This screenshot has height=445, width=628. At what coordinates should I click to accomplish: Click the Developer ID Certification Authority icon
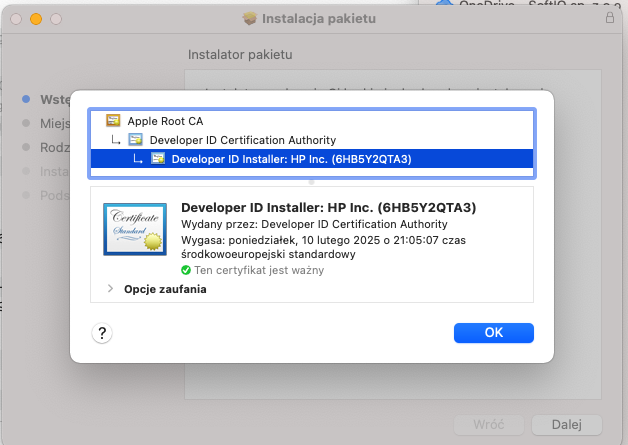pos(135,139)
